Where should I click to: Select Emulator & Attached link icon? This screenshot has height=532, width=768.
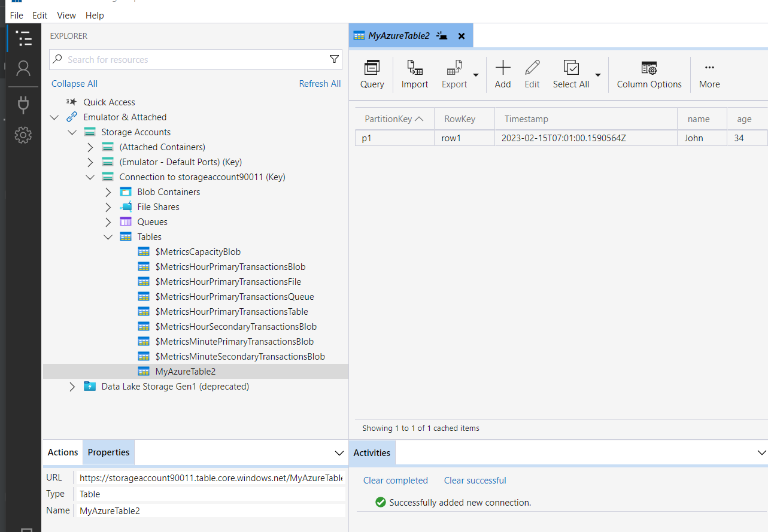(x=72, y=117)
